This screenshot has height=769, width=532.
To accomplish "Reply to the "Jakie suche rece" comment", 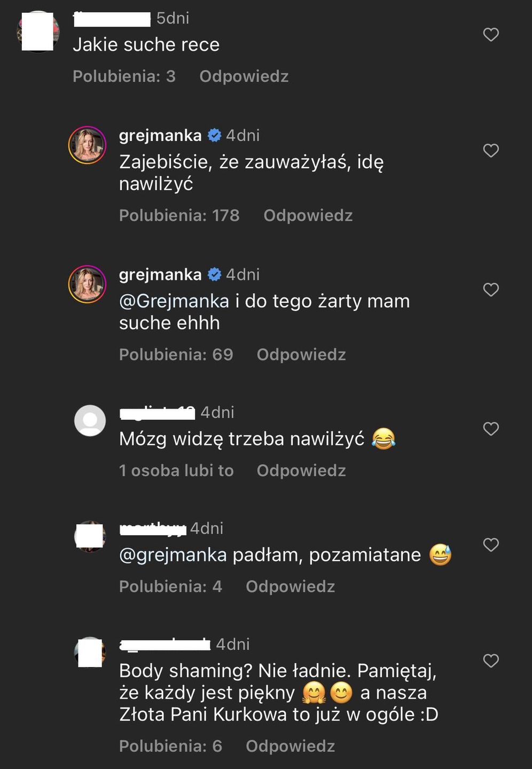I will (x=244, y=76).
